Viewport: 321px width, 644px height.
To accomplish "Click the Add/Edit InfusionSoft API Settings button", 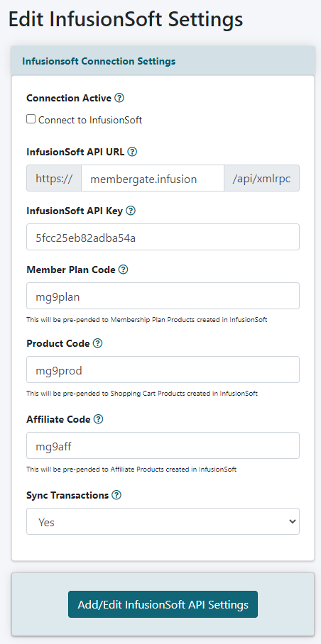I will [x=163, y=604].
